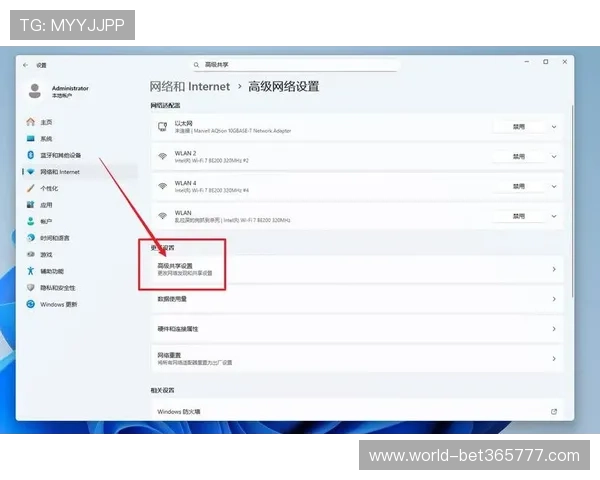This screenshot has height=480, width=600.
Task: Click the 高级共享设置 row title
Action: 175,266
